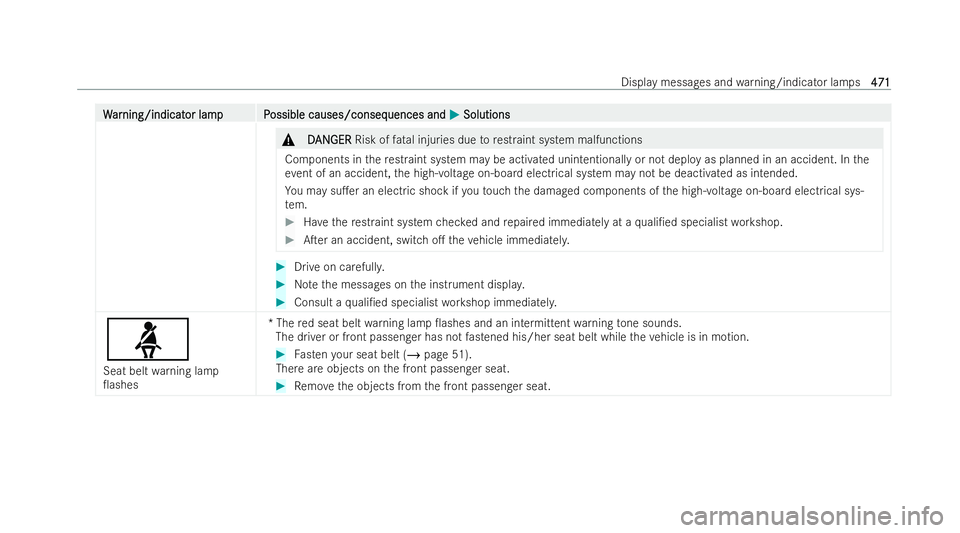Click the seat belt warning lamp icon
The height and width of the screenshot is (533, 960).
point(148,339)
